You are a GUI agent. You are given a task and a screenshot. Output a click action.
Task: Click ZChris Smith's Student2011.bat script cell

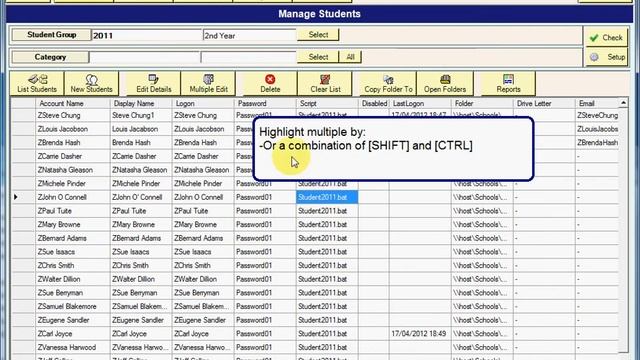click(x=327, y=266)
